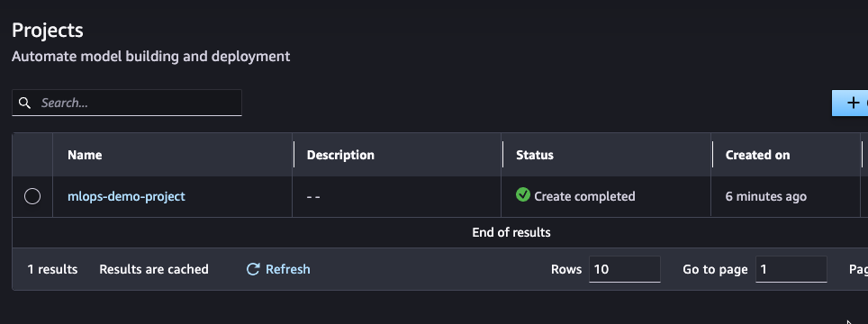
Task: Focus the Search projects input field
Action: [127, 103]
